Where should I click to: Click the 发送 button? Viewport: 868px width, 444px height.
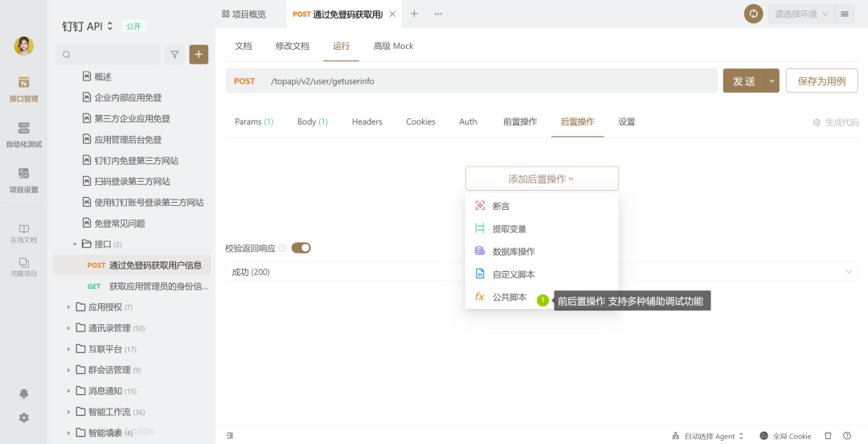click(743, 81)
